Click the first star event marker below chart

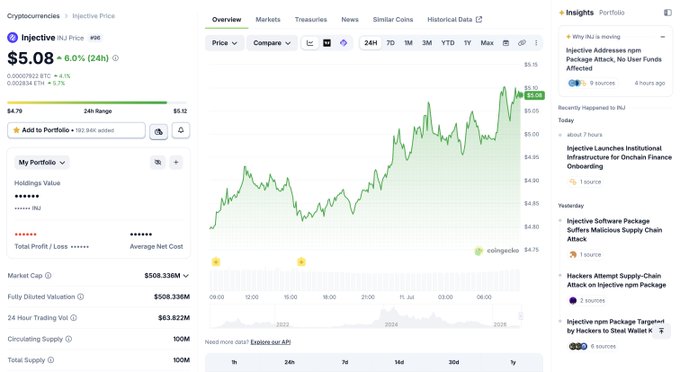pos(216,262)
